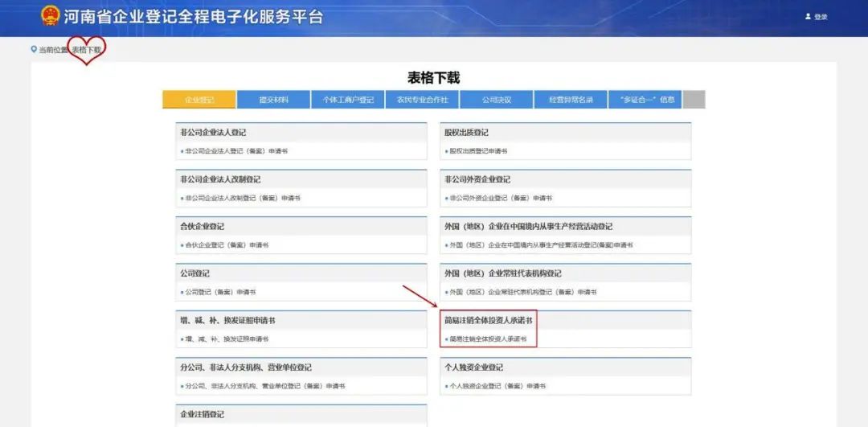Open 外国（地区）企业常驻代表机构登记（备案）申请书 link
Viewport: 868px width, 427px height.
pyautogui.click(x=523, y=293)
